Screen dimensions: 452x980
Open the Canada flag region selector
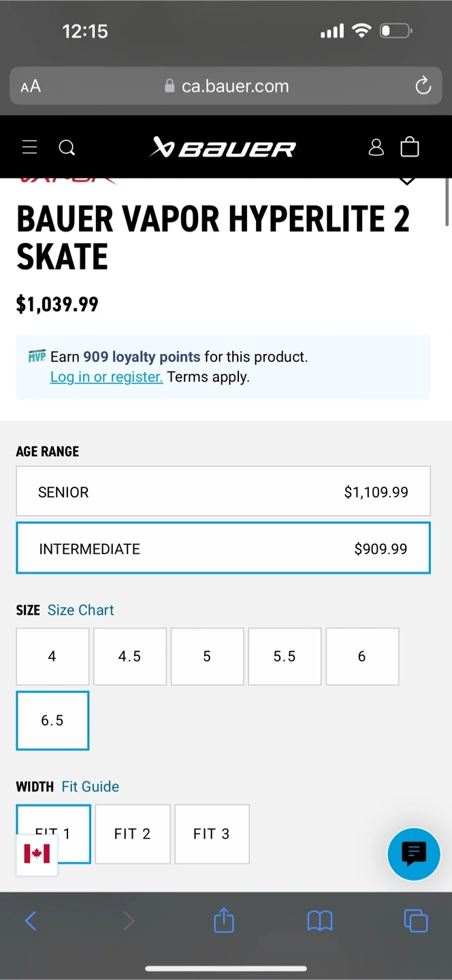click(x=37, y=853)
